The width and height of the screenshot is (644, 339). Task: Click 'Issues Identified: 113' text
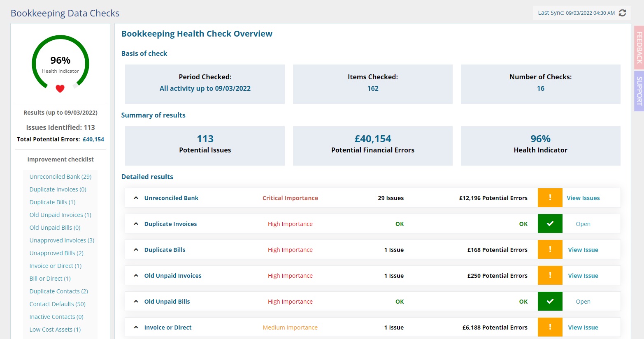pyautogui.click(x=60, y=127)
